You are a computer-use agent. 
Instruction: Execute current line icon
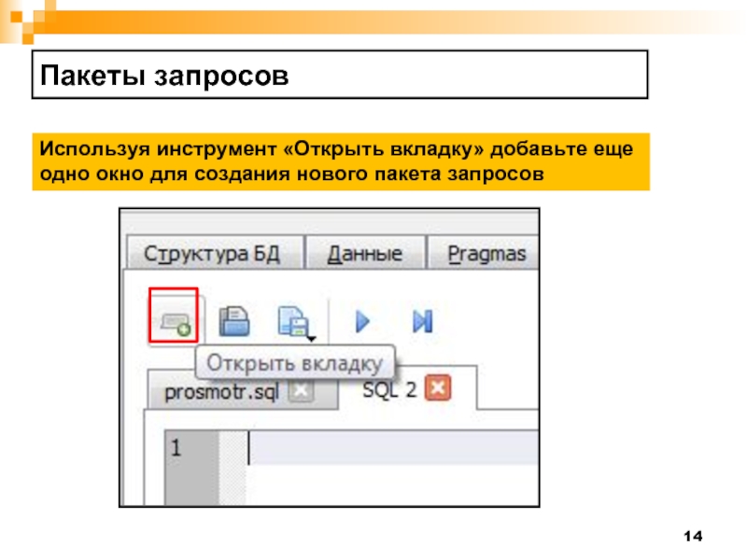tap(423, 321)
